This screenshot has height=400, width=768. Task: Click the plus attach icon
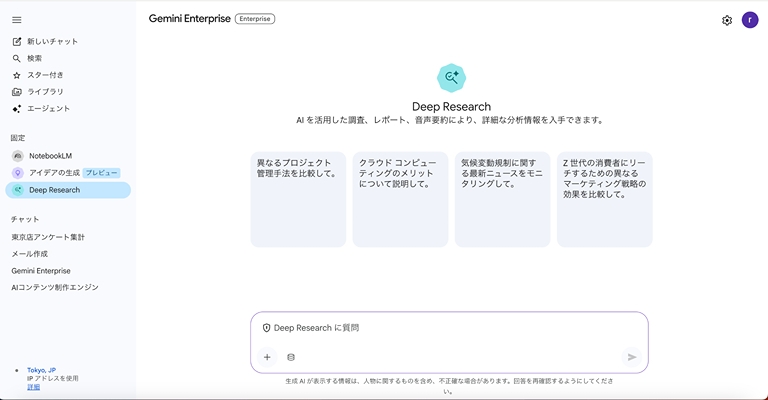pyautogui.click(x=267, y=357)
